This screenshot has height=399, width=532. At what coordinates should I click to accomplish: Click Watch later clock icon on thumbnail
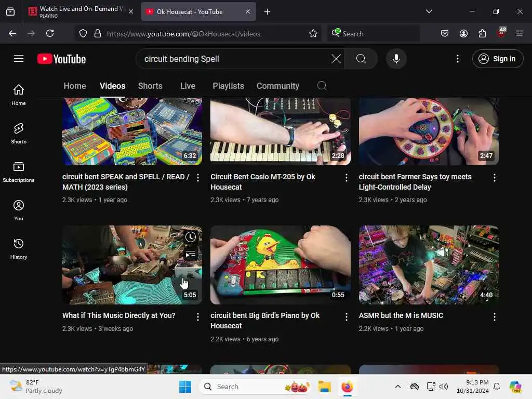pyautogui.click(x=191, y=237)
